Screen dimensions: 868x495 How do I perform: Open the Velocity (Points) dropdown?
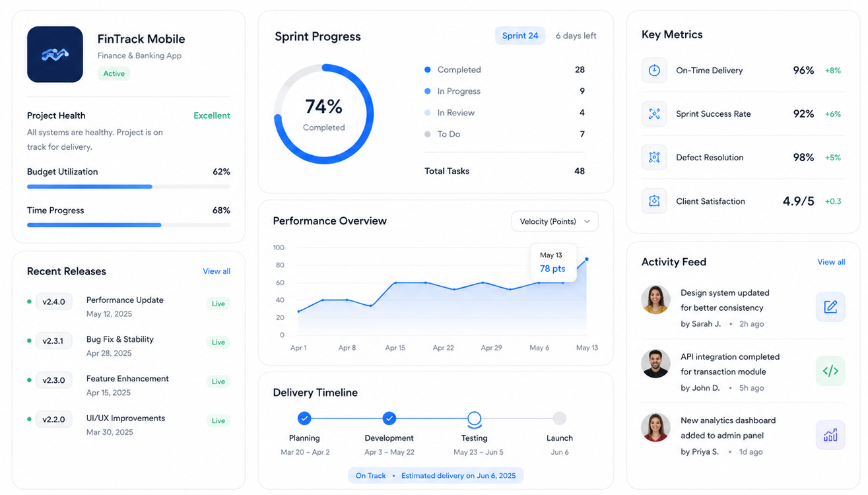(x=554, y=221)
